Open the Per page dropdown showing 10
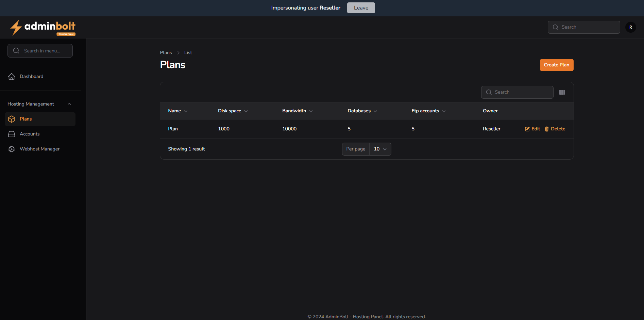Screen dimensions: 644x320 380,149
